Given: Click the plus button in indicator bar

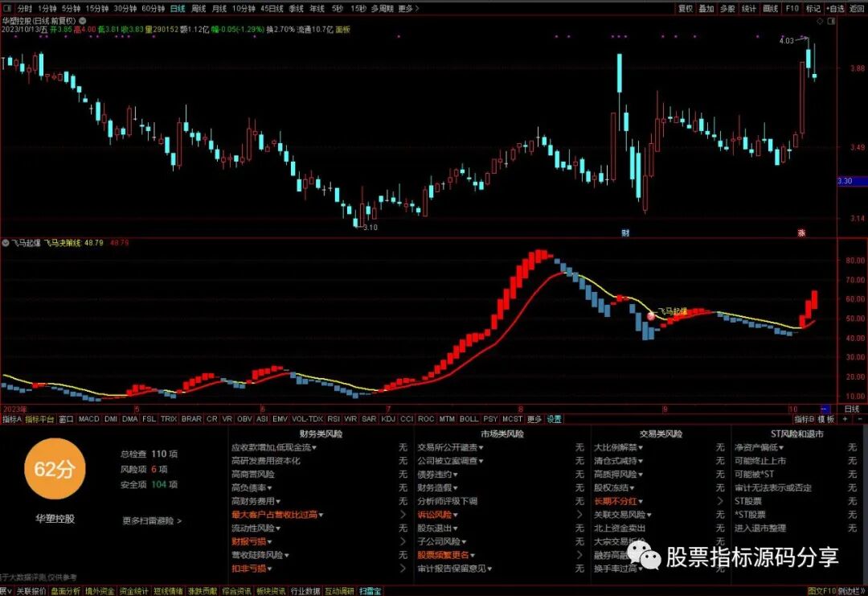Looking at the screenshot, I should [x=845, y=419].
